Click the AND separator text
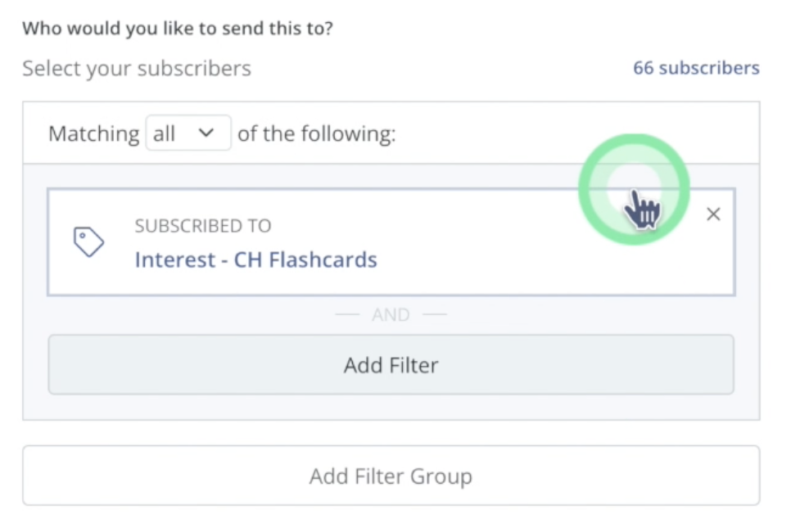Image resolution: width=791 pixels, height=532 pixels. pos(391,314)
